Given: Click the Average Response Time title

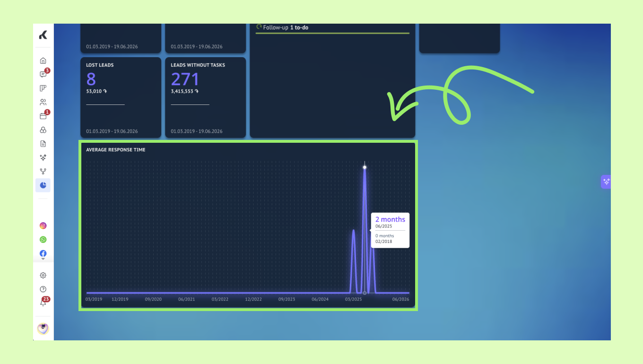Looking at the screenshot, I should pyautogui.click(x=116, y=150).
